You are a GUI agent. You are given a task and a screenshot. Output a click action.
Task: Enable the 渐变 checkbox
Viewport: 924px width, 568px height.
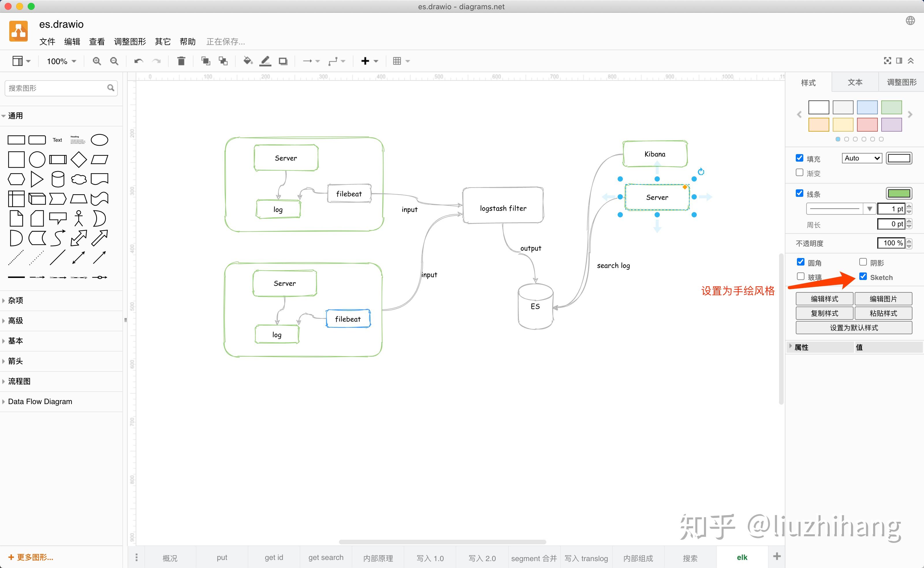tap(800, 173)
